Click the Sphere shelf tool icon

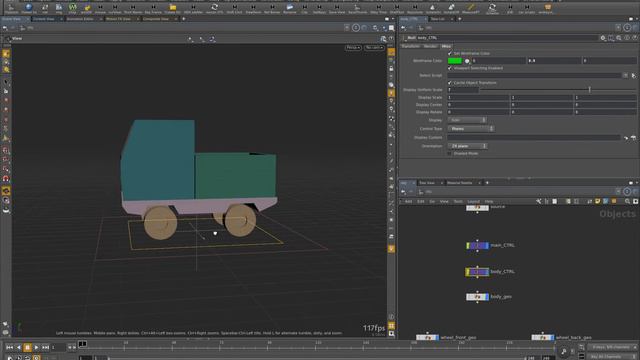pos(28,7)
